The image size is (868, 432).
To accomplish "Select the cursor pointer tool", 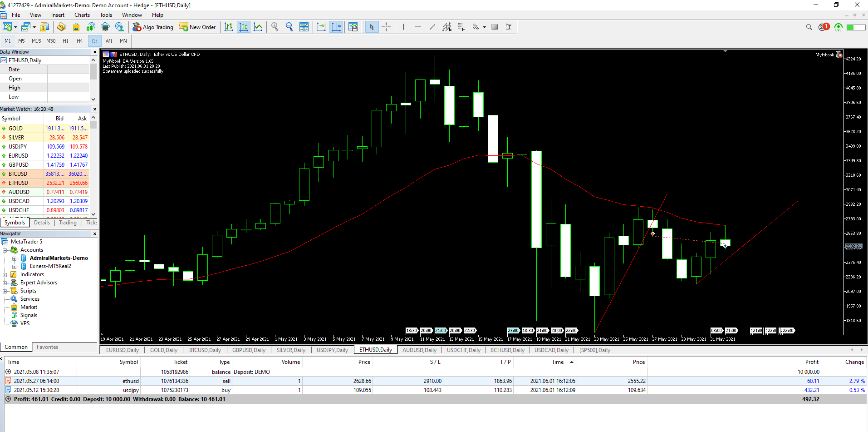I will tap(372, 27).
